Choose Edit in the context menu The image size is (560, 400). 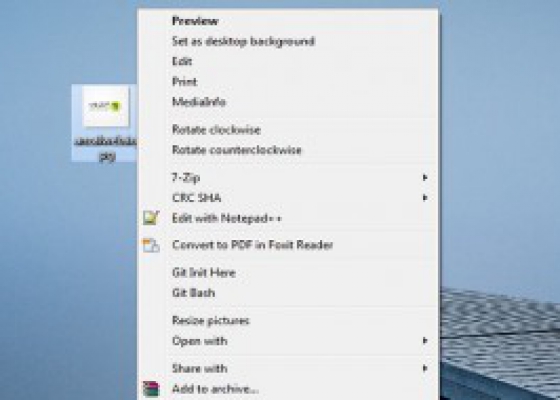tap(182, 61)
